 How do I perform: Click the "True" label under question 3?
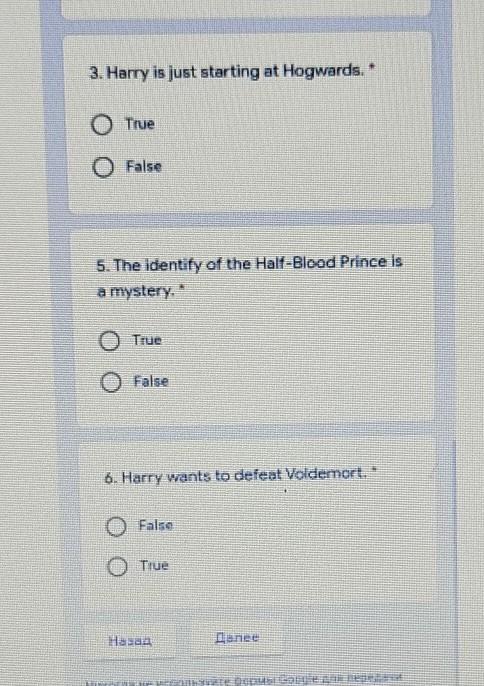140,124
